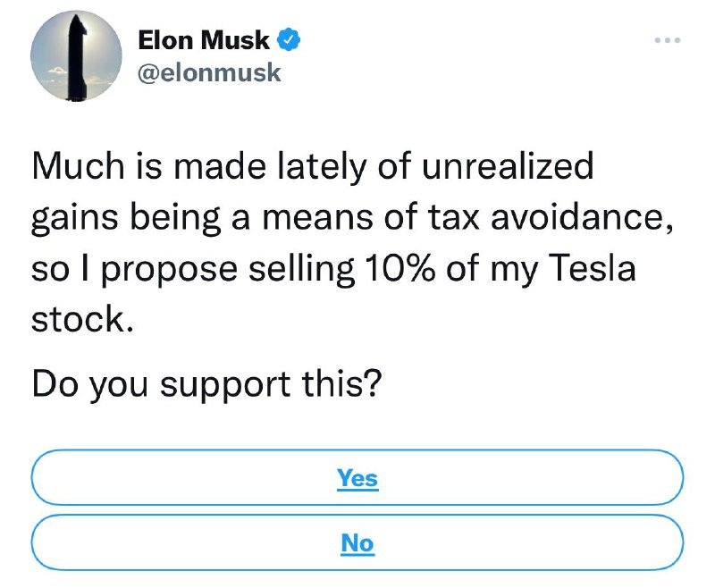715x588 pixels.
Task: Click the word "Much" starting the tweet
Action: (x=79, y=166)
